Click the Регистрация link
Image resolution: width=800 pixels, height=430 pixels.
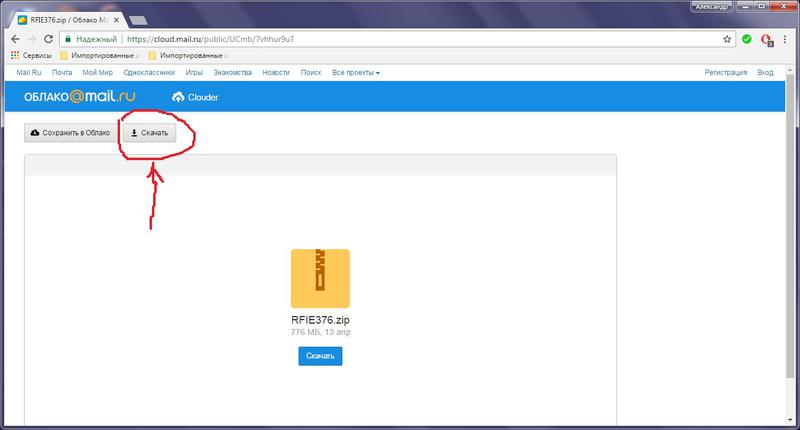click(x=726, y=72)
